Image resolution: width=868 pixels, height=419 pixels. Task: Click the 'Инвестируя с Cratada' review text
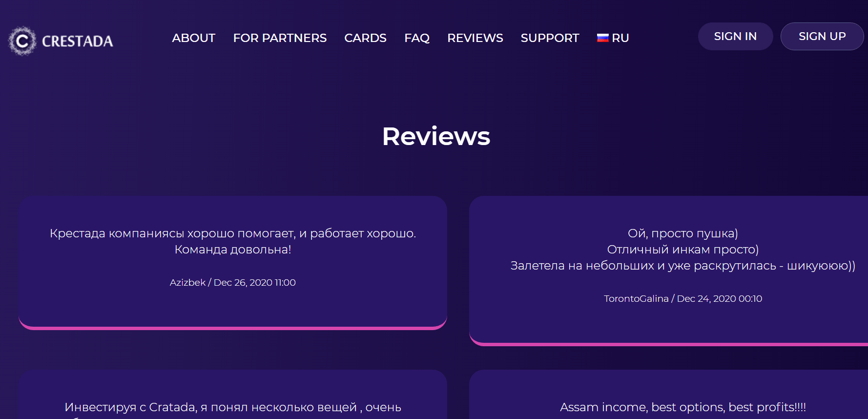232,407
